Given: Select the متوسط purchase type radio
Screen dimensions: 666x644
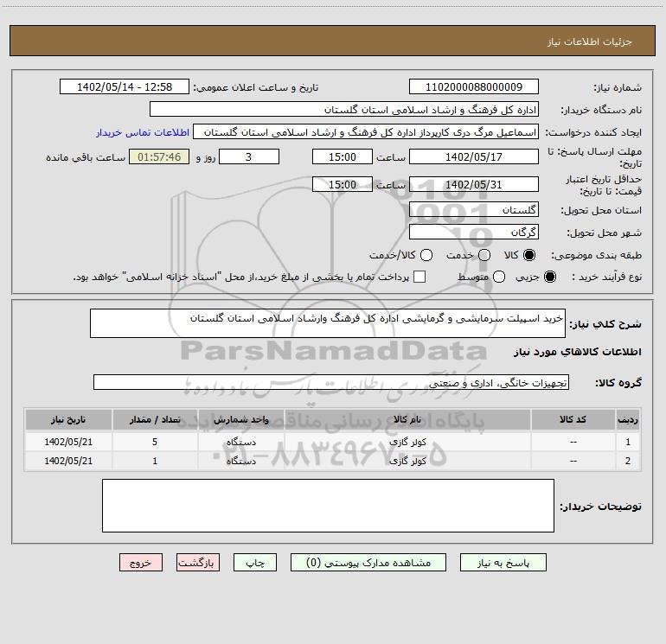Looking at the screenshot, I should click(499, 277).
